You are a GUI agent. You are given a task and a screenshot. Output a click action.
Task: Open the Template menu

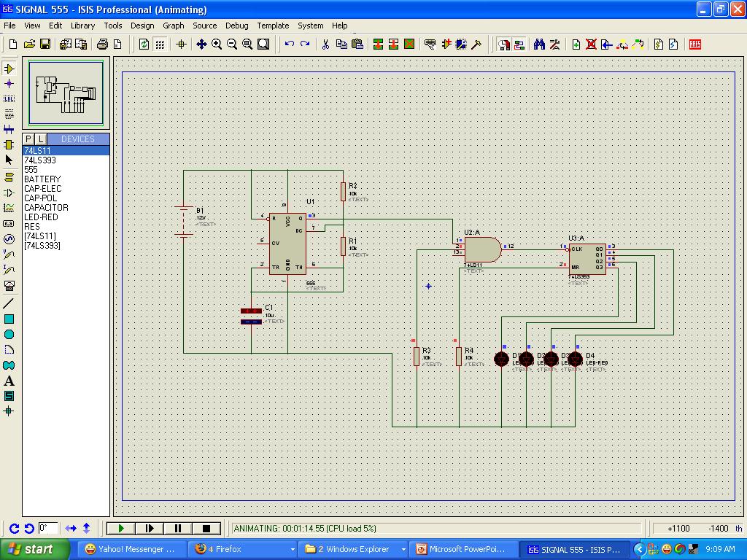273,26
